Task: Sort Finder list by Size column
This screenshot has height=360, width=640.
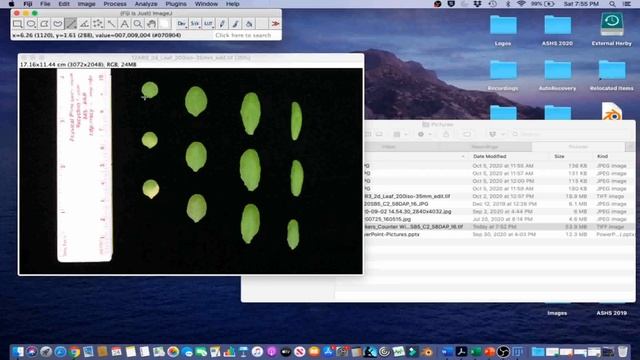Action: tap(559, 156)
